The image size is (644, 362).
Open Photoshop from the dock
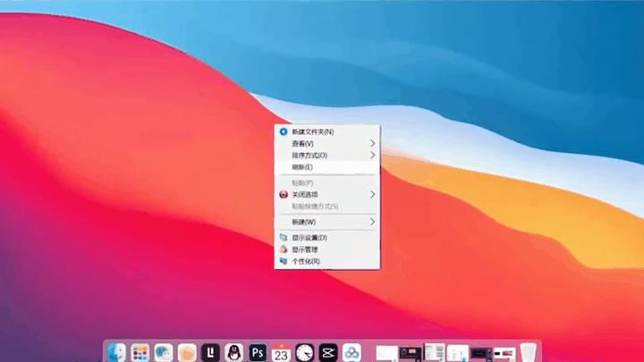pos(258,352)
